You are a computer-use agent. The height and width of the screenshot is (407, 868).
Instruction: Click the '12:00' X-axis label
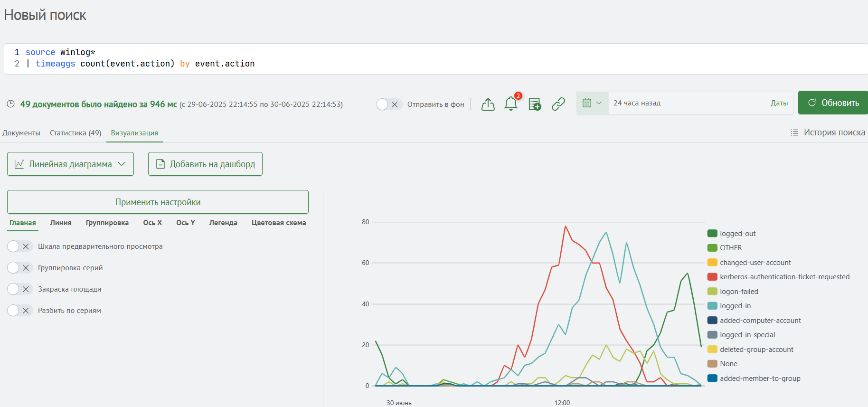coord(562,403)
